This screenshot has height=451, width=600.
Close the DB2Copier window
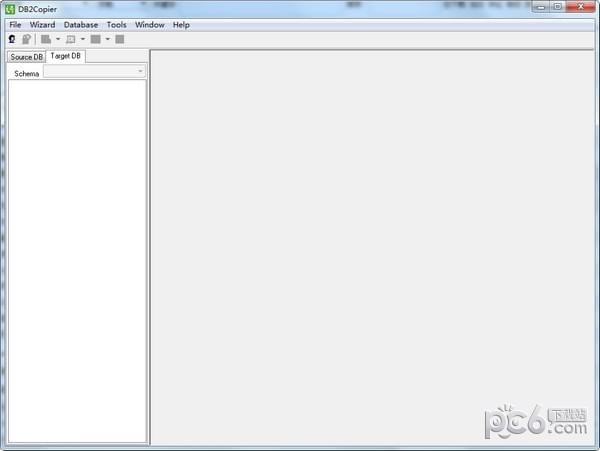click(580, 7)
